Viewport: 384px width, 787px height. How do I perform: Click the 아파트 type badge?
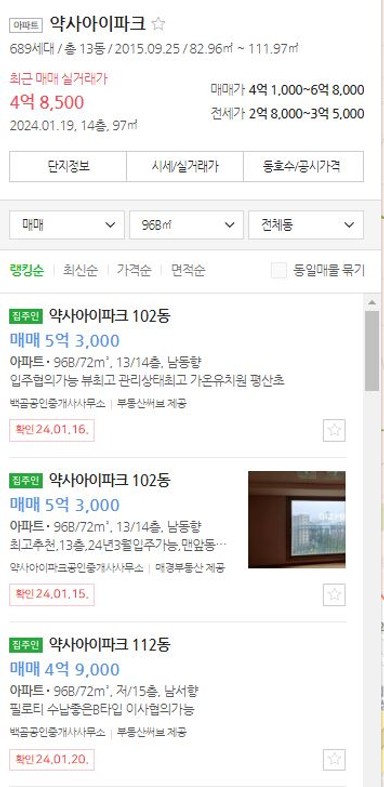[x=26, y=25]
